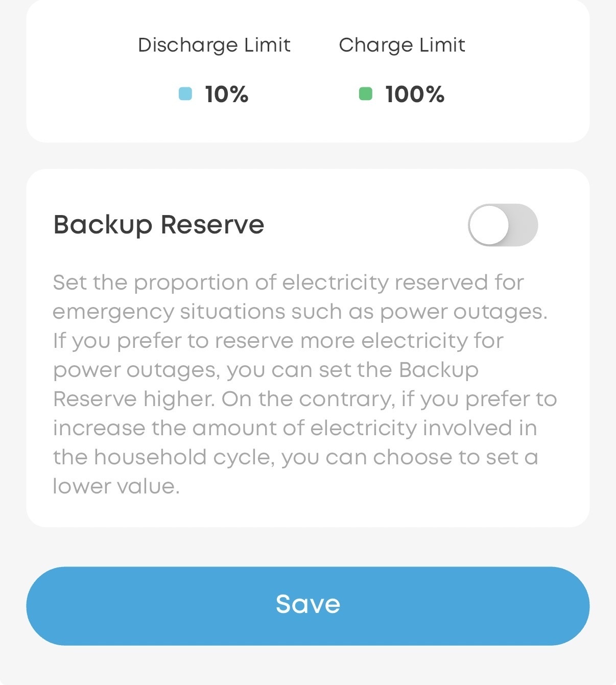Click the "power outages, you can set" line

[x=266, y=370]
